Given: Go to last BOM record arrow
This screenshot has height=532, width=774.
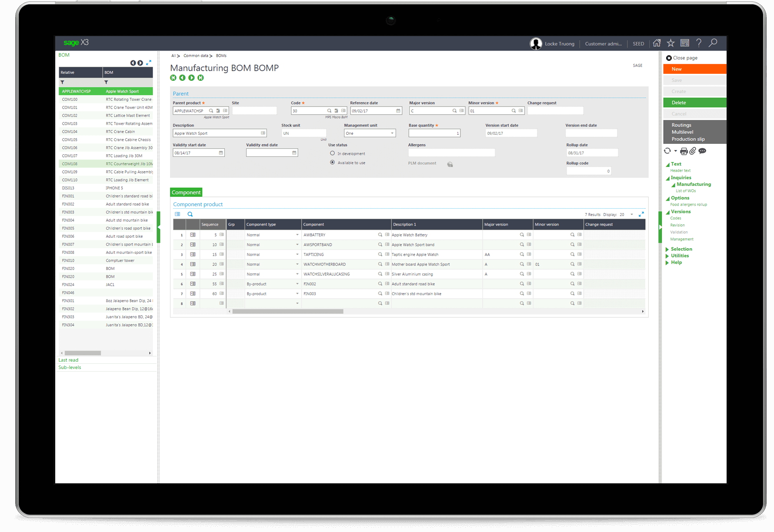Looking at the screenshot, I should [200, 78].
